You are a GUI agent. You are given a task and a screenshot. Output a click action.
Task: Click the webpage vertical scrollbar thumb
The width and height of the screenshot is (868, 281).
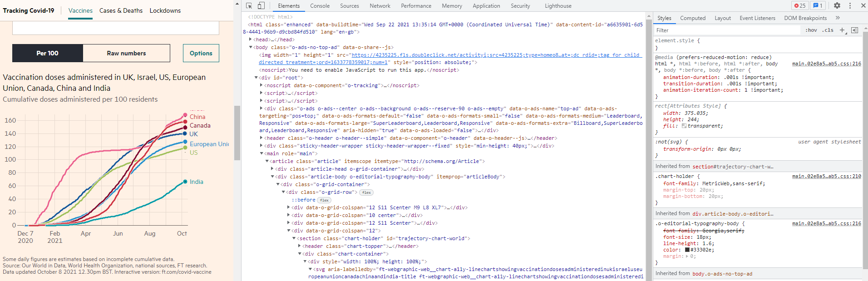click(x=237, y=133)
